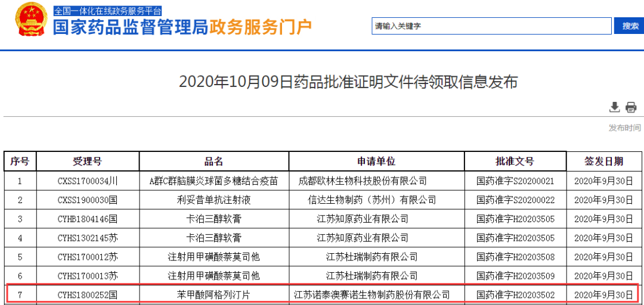Click 江苏知原药业有限公司 in row 3

tap(363, 219)
